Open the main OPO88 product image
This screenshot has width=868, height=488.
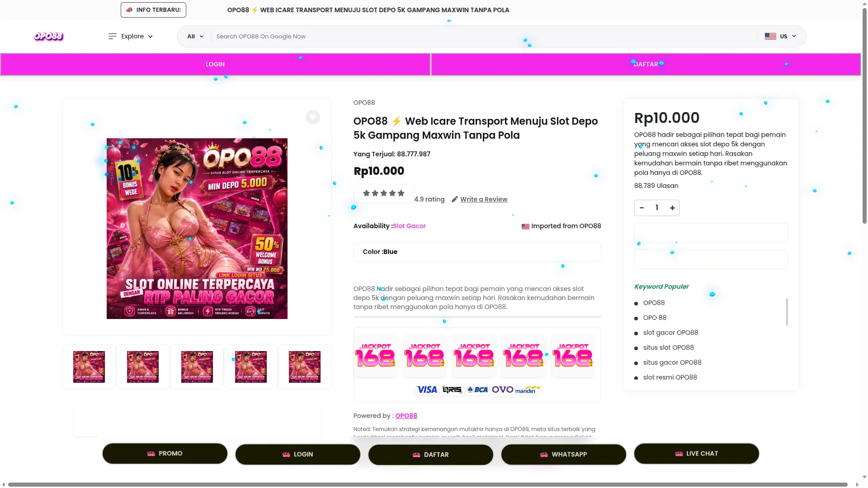coord(197,229)
